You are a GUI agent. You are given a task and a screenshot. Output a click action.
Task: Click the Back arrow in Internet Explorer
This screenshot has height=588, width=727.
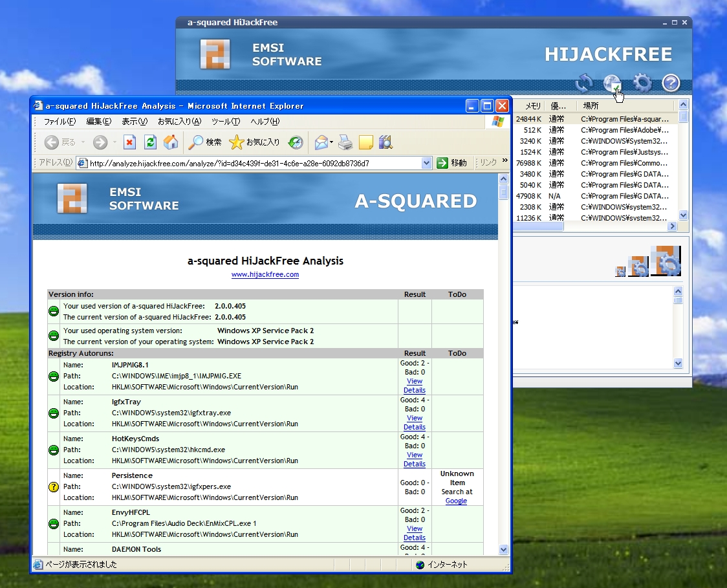coord(52,142)
